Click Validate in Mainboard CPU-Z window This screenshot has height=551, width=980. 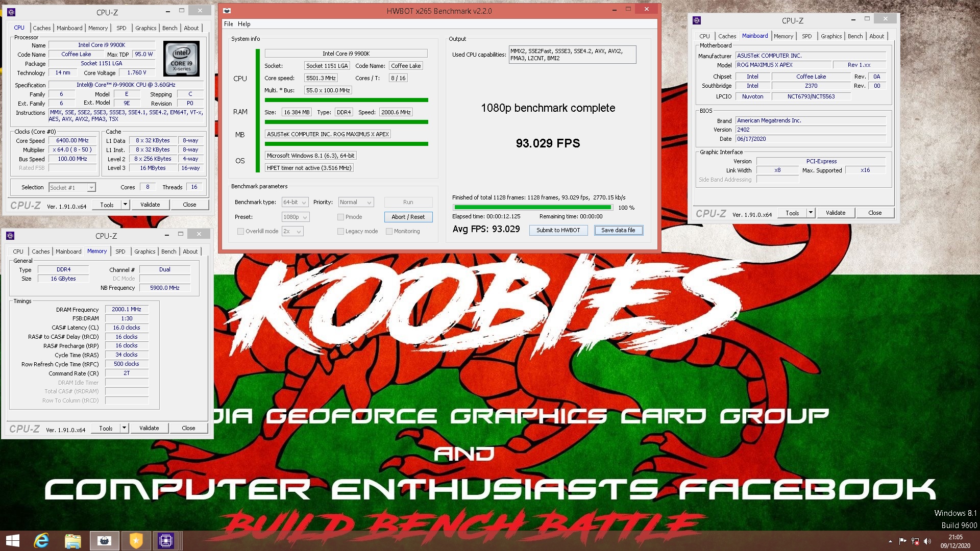(x=836, y=213)
